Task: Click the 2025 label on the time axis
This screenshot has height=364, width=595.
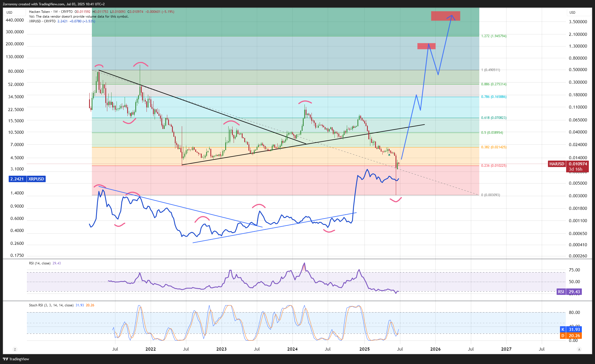Action: tap(364, 349)
